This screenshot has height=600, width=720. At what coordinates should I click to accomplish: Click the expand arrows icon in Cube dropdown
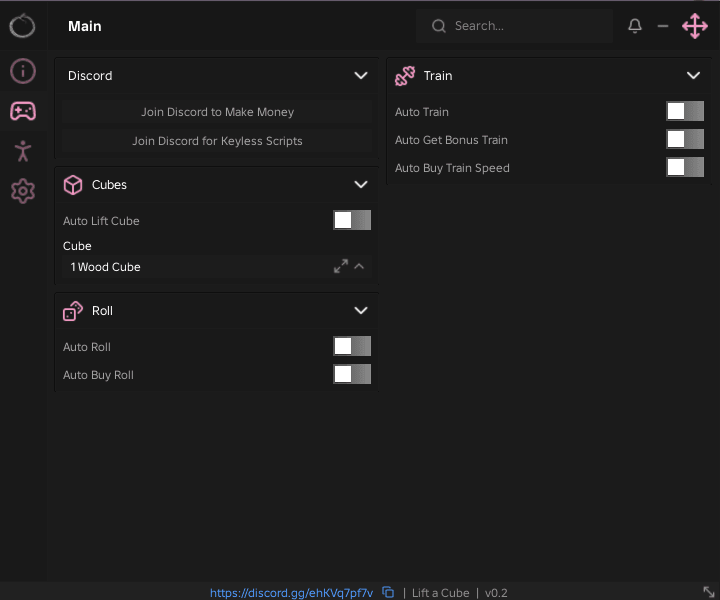[341, 266]
